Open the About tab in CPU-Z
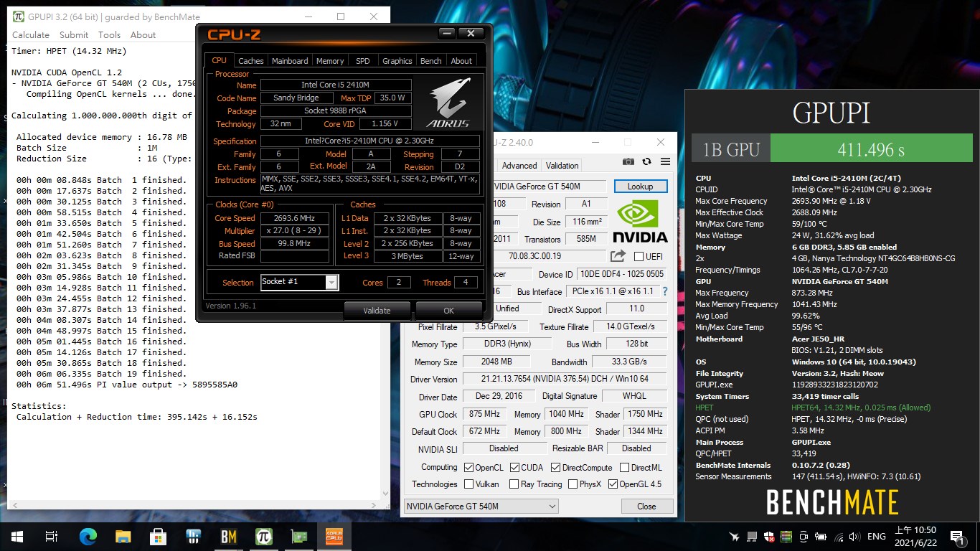The height and width of the screenshot is (551, 980). point(461,61)
